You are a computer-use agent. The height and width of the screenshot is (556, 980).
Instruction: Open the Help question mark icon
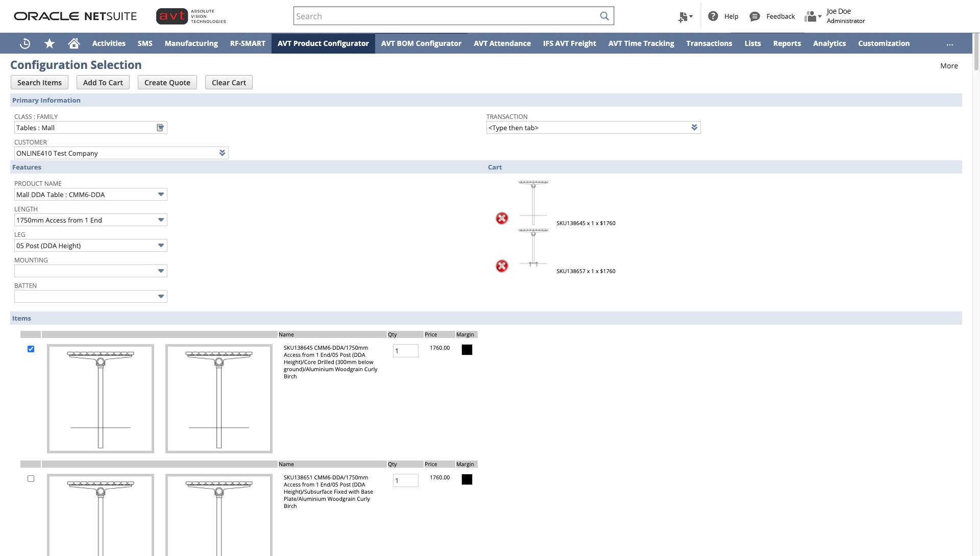pyautogui.click(x=713, y=16)
